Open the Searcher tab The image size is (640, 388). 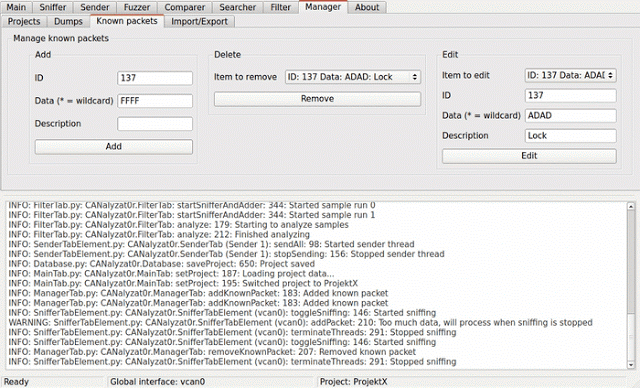pos(238,7)
